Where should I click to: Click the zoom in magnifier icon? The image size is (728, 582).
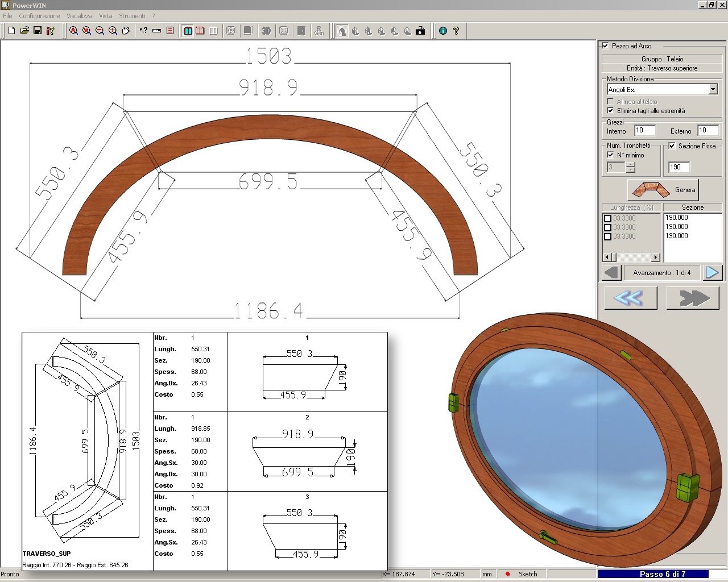pos(113,31)
